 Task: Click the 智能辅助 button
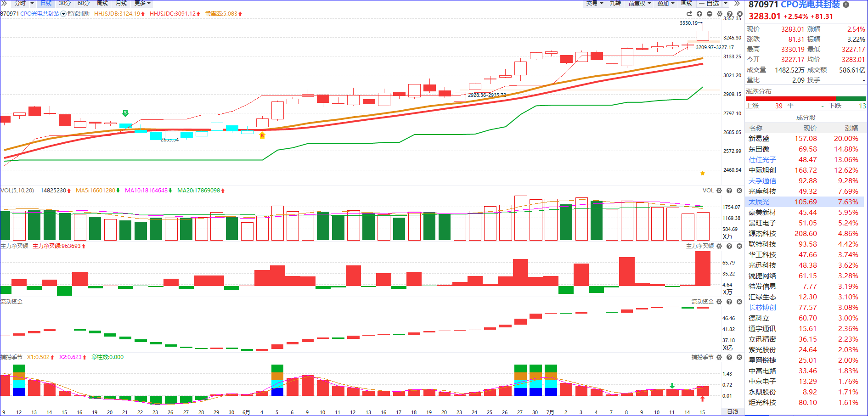(79, 14)
